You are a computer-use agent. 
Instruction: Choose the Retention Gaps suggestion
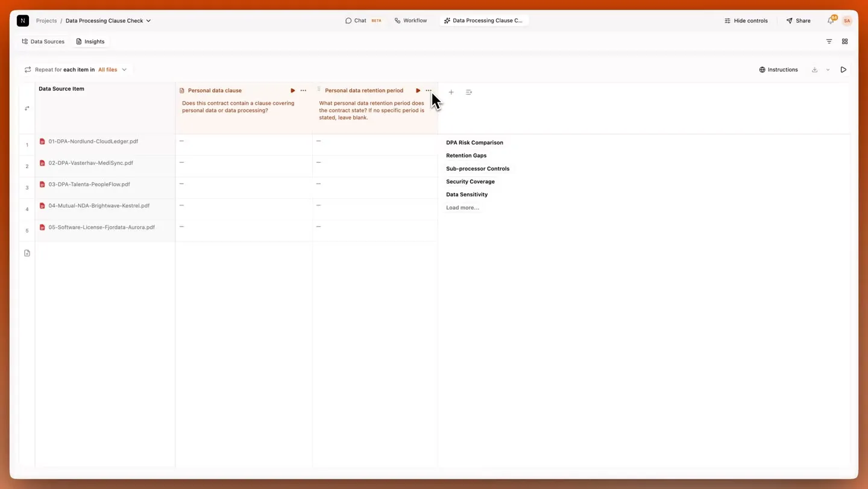point(466,155)
